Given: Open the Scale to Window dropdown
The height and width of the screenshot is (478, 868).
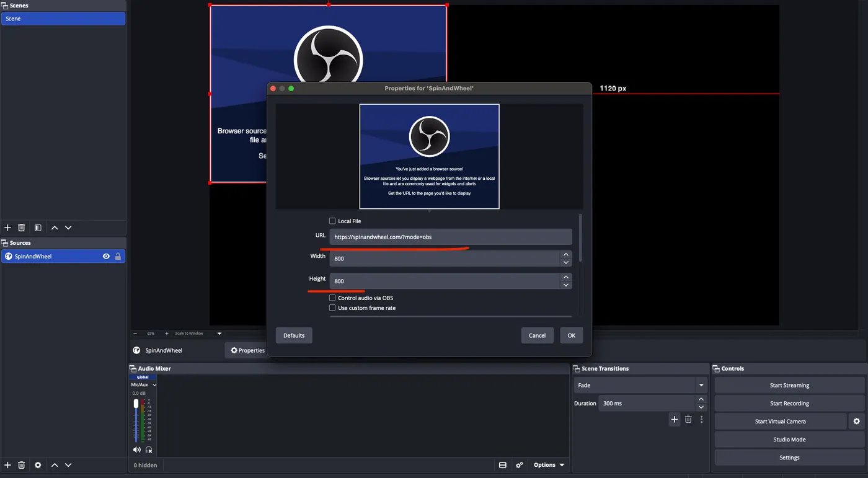Looking at the screenshot, I should 198,334.
